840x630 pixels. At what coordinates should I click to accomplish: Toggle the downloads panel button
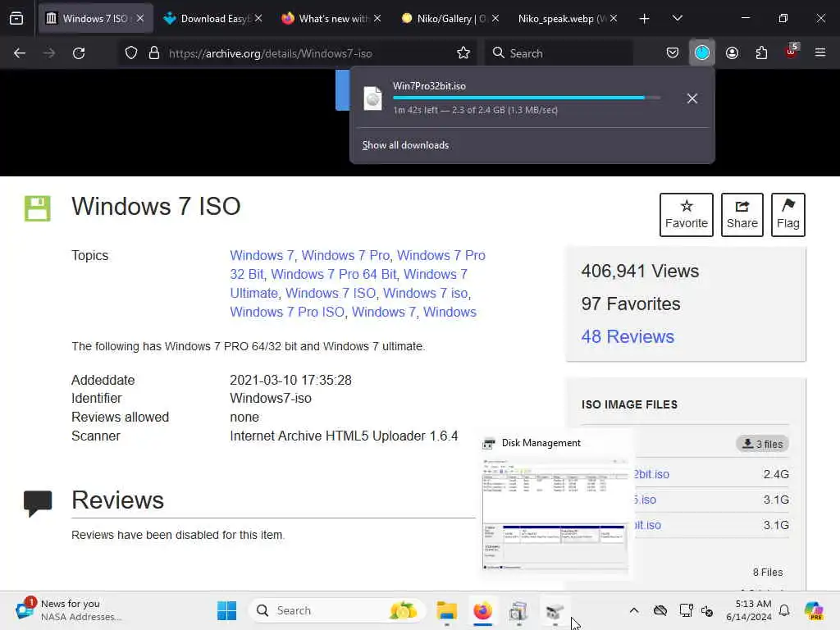tap(702, 53)
